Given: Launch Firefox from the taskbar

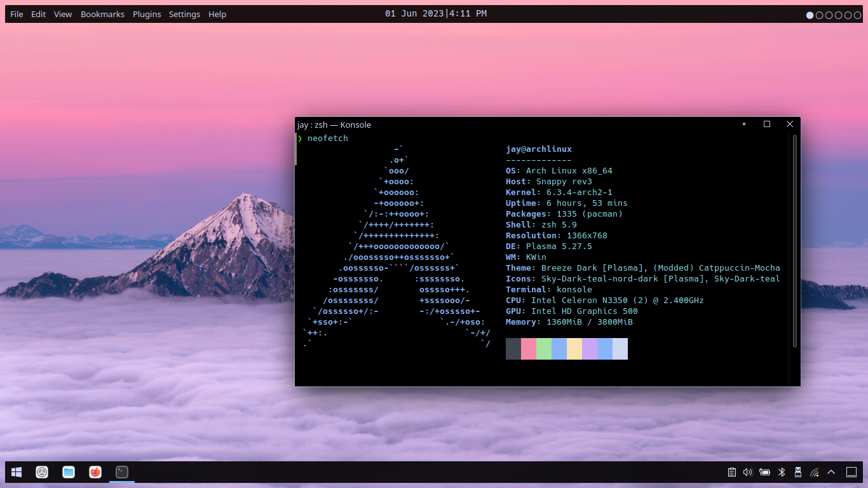Looking at the screenshot, I should [x=95, y=472].
